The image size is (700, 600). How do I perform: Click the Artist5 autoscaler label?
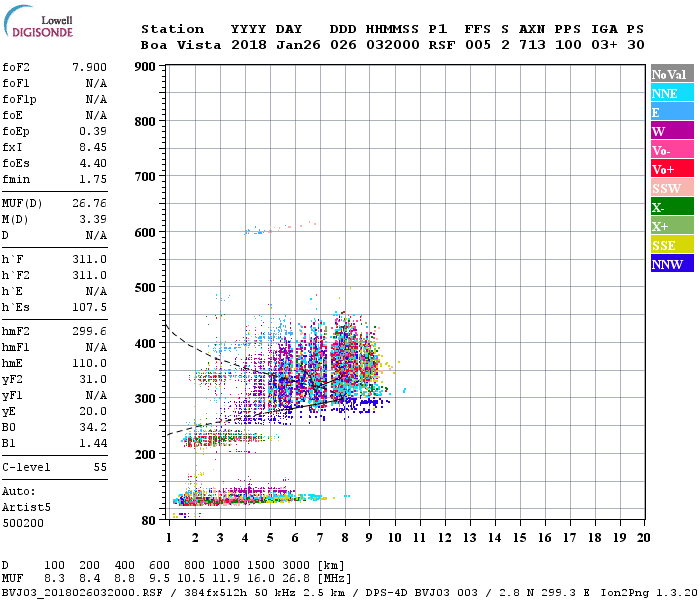[26, 508]
